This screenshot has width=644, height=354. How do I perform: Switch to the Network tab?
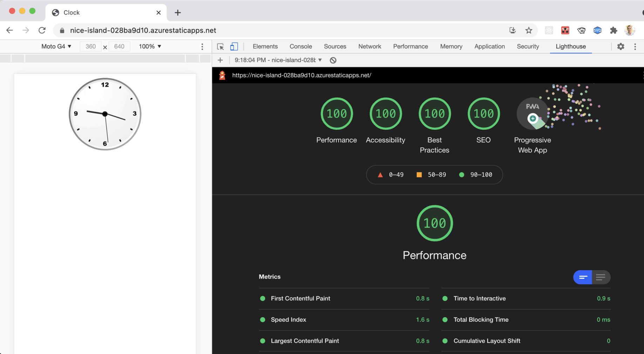369,46
